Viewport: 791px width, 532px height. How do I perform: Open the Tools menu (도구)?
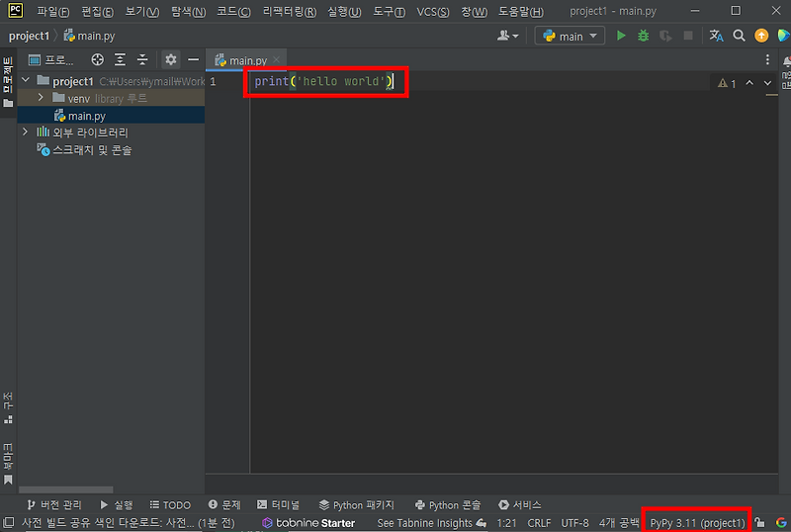tap(389, 11)
